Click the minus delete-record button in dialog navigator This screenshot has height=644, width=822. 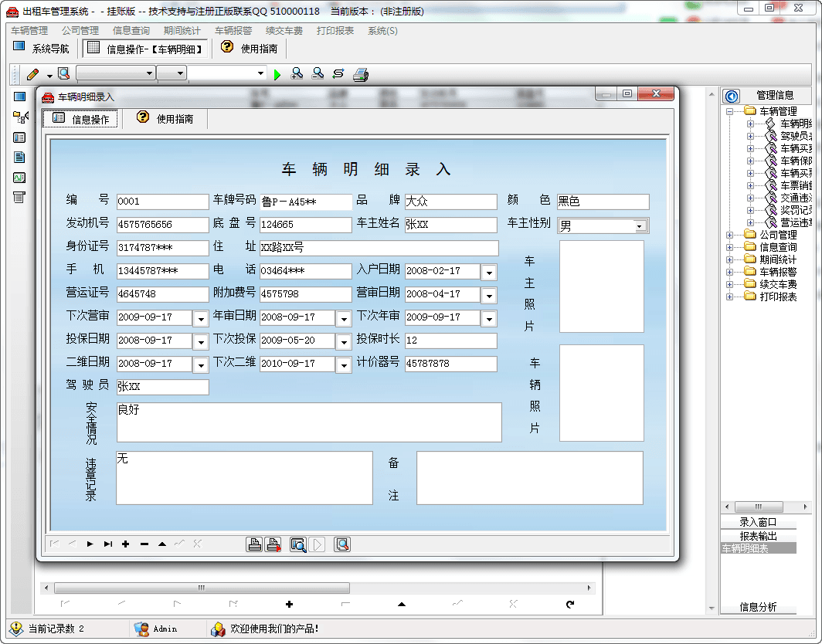tap(144, 544)
